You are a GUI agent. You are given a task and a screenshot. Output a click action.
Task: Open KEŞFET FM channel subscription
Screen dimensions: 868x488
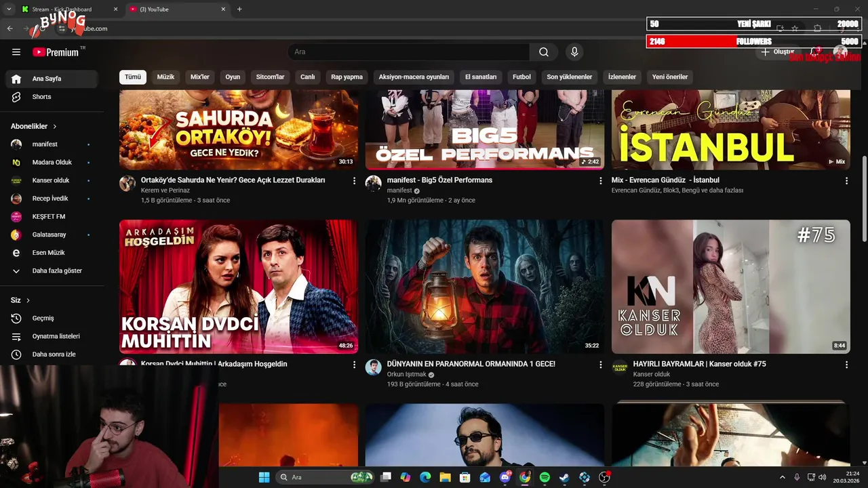click(52, 217)
